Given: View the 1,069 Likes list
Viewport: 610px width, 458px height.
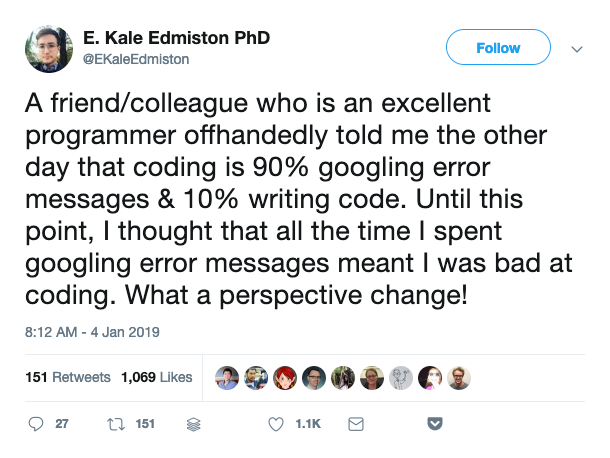Looking at the screenshot, I should click(x=156, y=377).
